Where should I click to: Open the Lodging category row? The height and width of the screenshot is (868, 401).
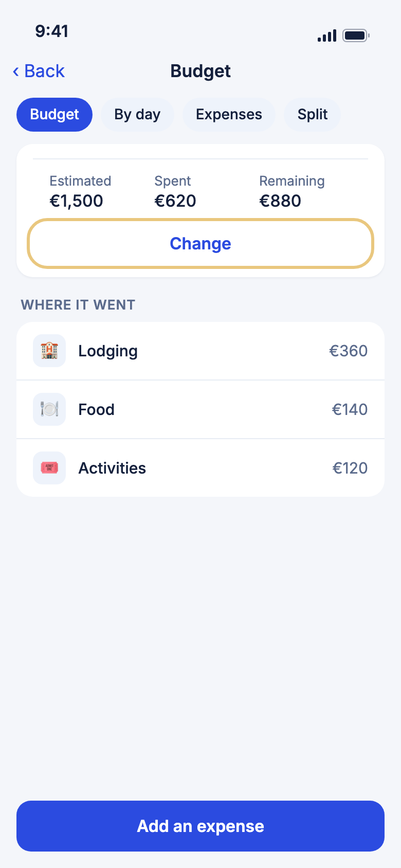200,351
